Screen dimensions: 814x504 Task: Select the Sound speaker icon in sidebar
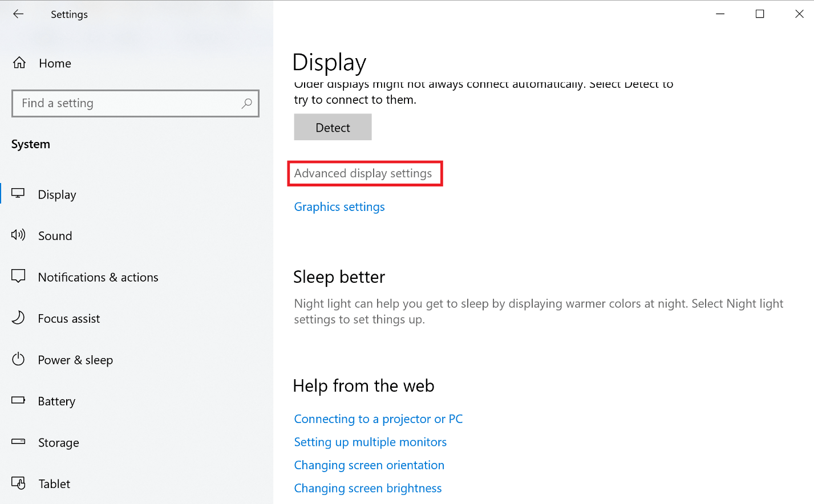point(18,235)
